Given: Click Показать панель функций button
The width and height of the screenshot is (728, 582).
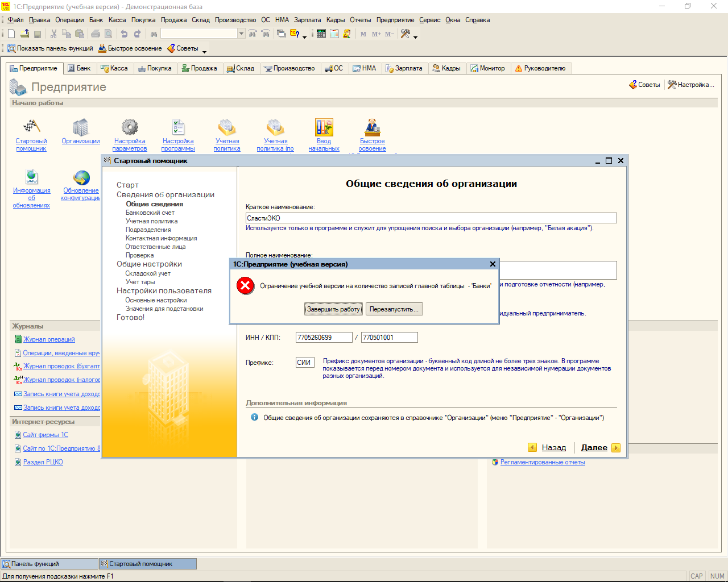Looking at the screenshot, I should click(50, 48).
